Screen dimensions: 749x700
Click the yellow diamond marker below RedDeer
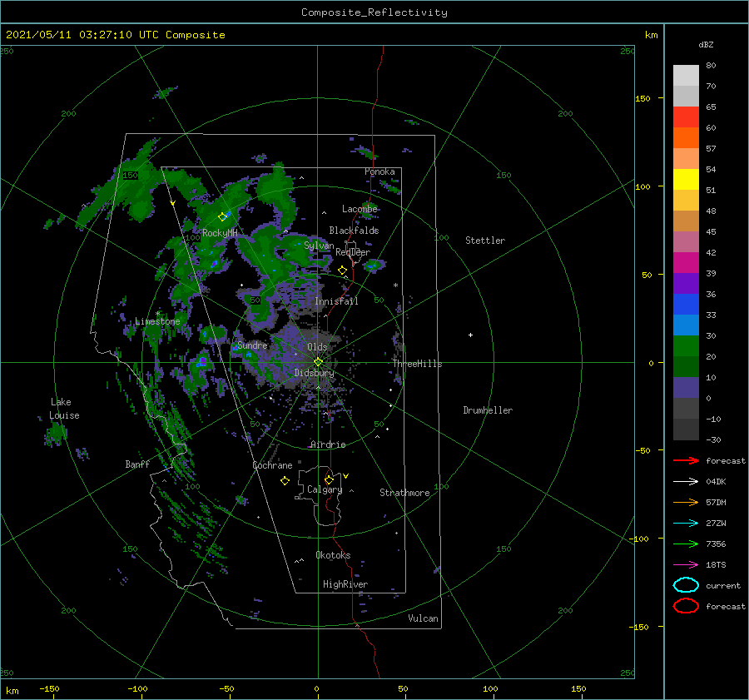click(343, 271)
